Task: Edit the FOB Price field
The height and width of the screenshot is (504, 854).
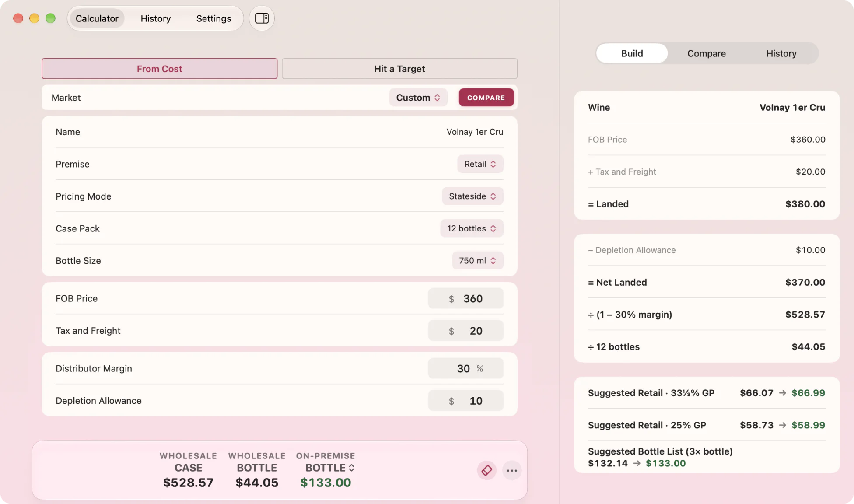Action: point(465,298)
